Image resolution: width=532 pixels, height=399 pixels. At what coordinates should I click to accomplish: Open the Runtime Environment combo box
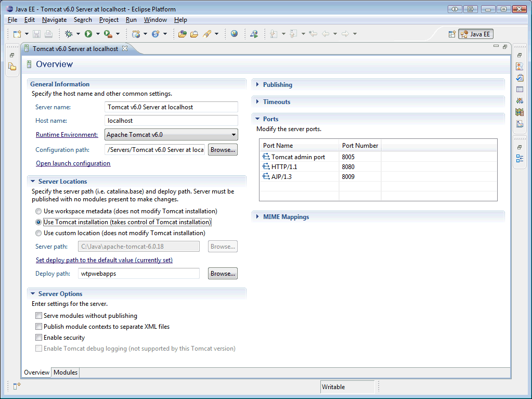pos(171,135)
